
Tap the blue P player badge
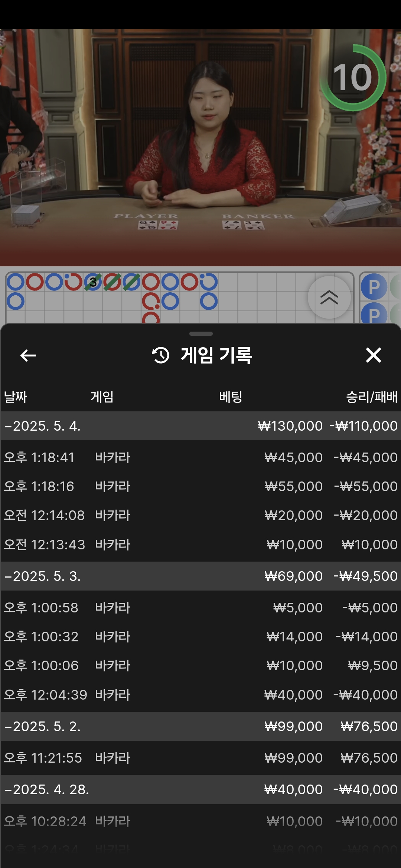(374, 287)
